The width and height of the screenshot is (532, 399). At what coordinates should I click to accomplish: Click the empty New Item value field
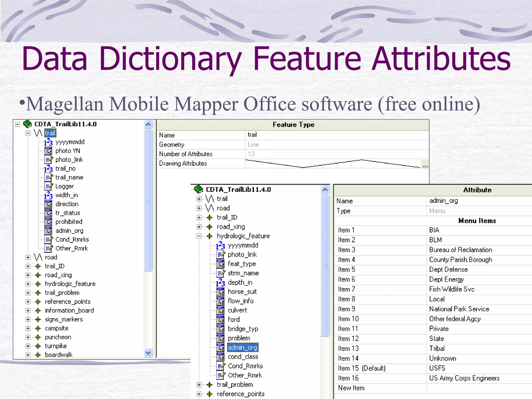pos(479,388)
